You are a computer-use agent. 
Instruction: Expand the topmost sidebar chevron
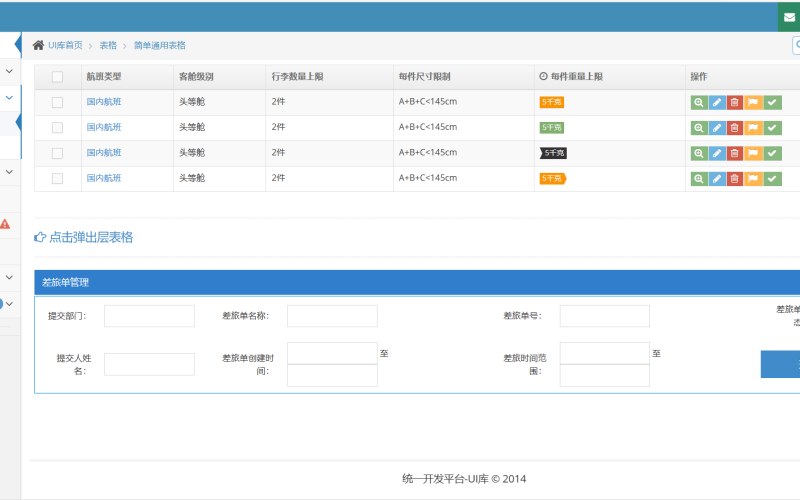pos(9,71)
